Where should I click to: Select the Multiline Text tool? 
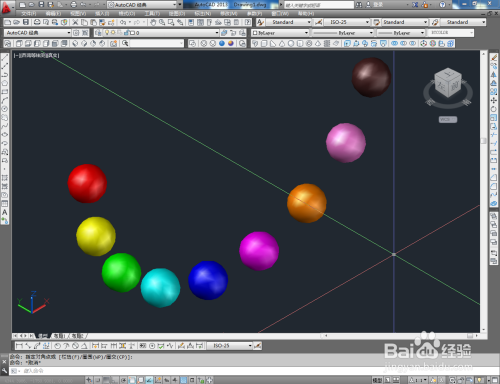[5, 212]
